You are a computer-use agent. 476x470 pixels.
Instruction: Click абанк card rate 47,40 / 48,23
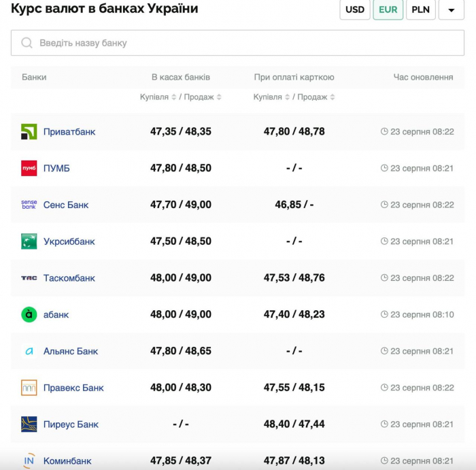tap(294, 314)
